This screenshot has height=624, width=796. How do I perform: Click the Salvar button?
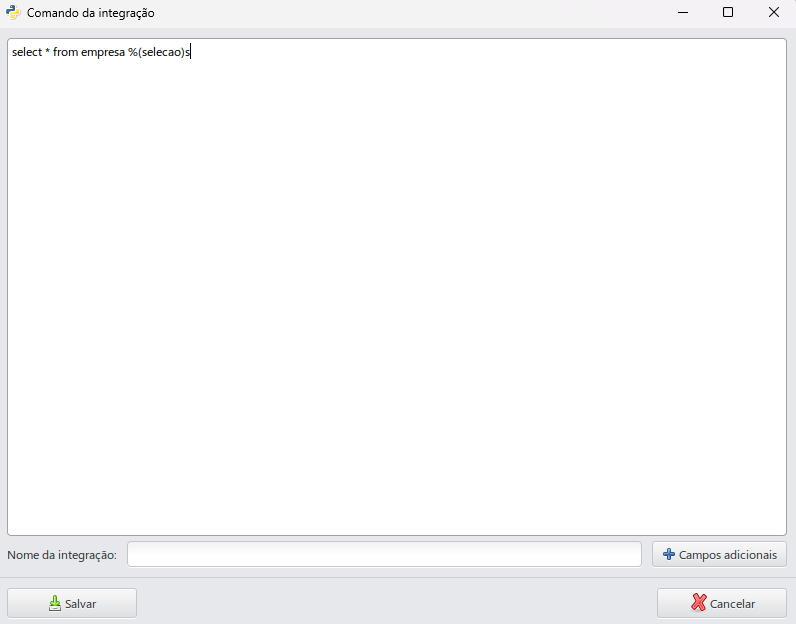coord(72,603)
